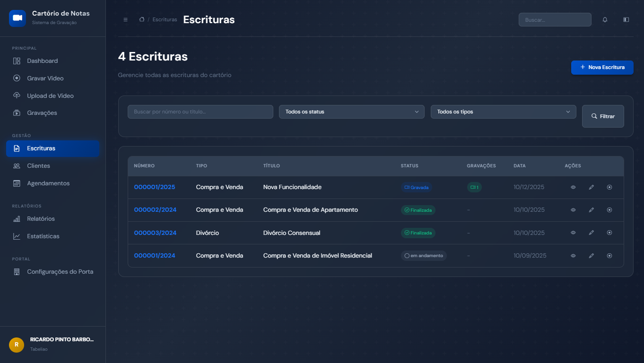644x363 pixels.
Task: Open Dashboard in the sidebar
Action: click(x=52, y=61)
